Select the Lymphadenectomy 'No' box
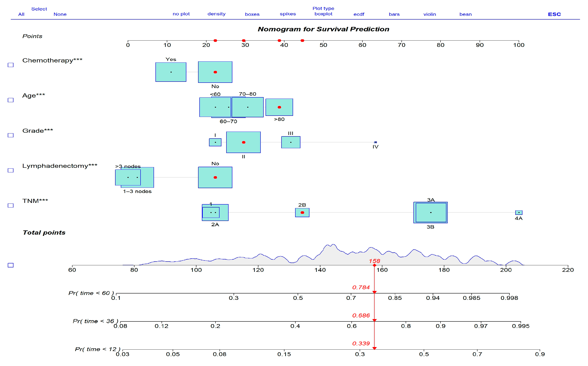The image size is (588, 366). (x=215, y=177)
